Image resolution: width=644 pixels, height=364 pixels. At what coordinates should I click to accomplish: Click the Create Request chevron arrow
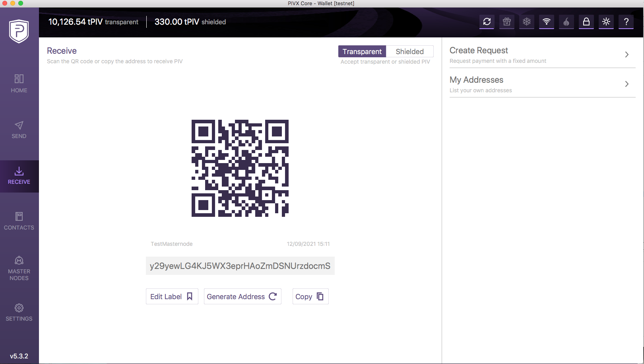[x=627, y=55]
